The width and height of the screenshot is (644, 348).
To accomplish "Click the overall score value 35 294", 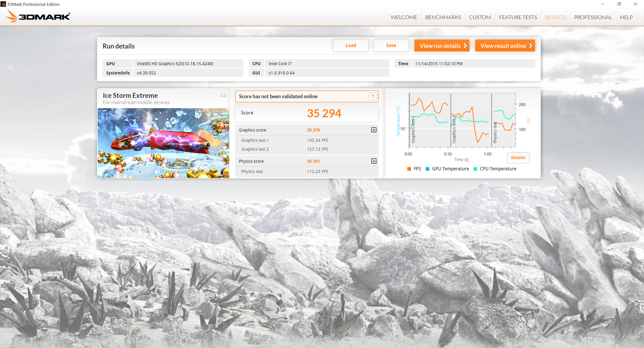I will coord(324,113).
